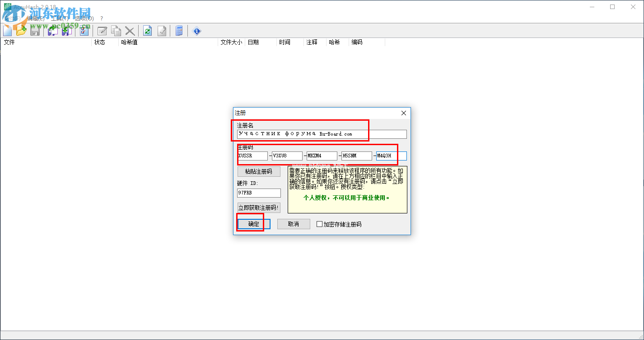
Task: Select the verify checkmark icon
Action: (x=162, y=31)
